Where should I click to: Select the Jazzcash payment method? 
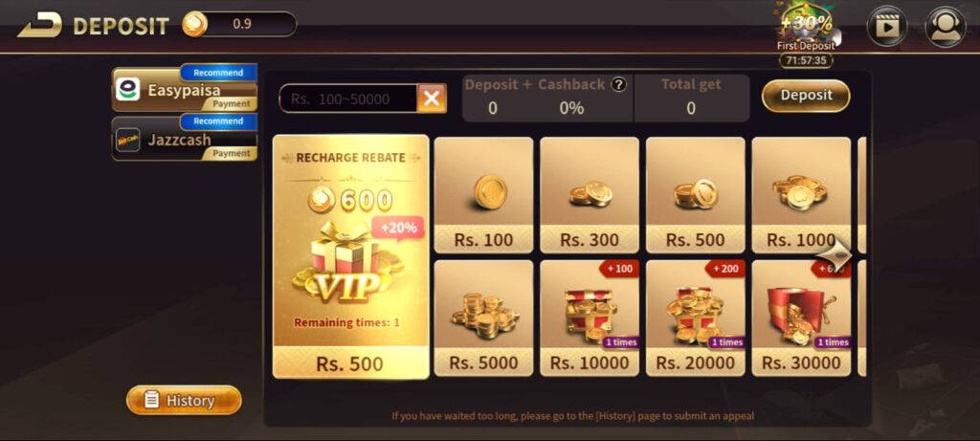pos(185,138)
